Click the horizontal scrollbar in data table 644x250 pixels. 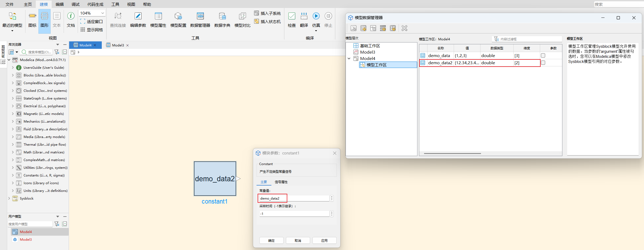(452, 153)
